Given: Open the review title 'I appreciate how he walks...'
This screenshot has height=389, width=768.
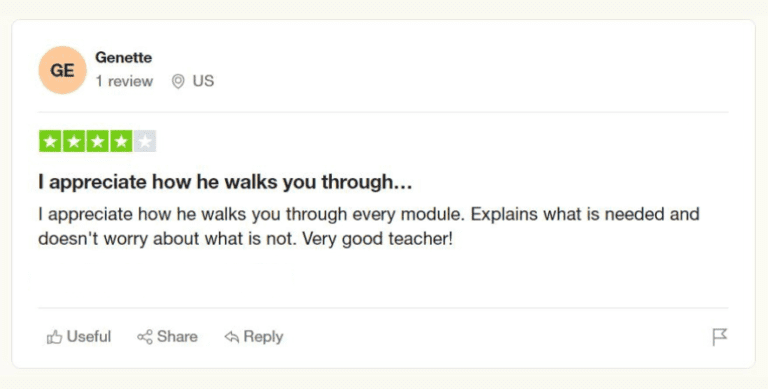Looking at the screenshot, I should [225, 182].
